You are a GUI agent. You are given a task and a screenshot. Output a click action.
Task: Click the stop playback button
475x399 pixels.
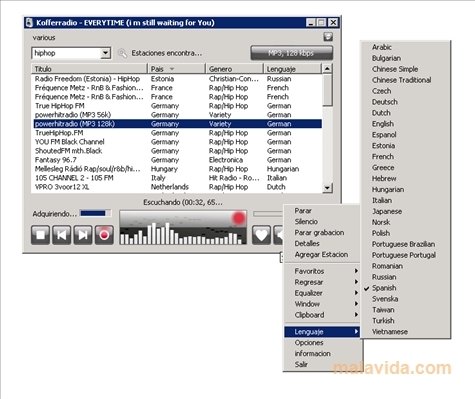[41, 235]
